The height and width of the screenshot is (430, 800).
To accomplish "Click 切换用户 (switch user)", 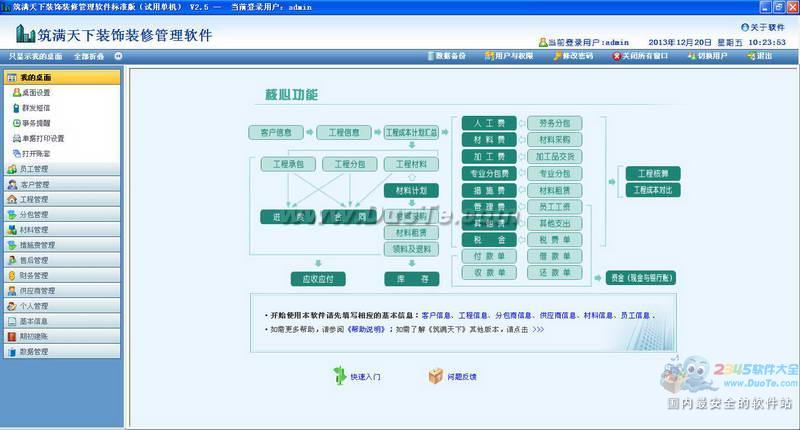I will point(707,56).
